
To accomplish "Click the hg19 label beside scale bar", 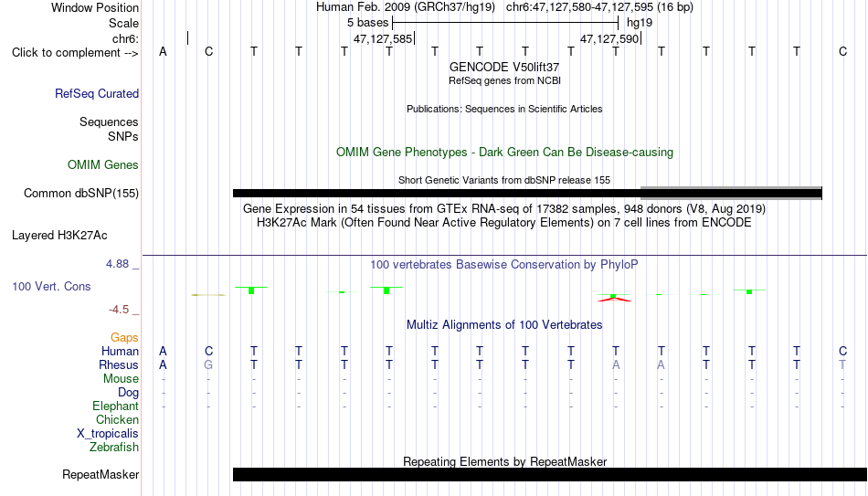I will [x=640, y=23].
